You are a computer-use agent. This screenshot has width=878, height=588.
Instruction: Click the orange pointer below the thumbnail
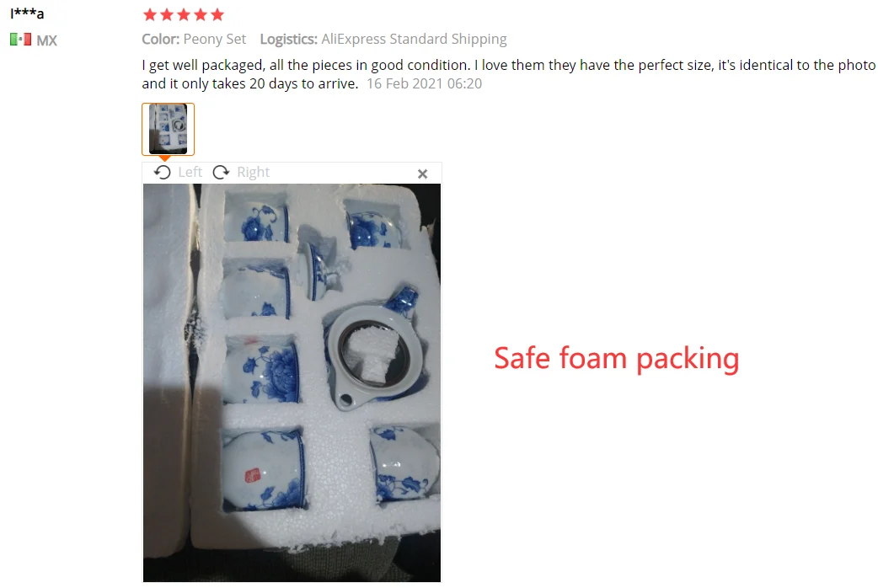click(164, 158)
